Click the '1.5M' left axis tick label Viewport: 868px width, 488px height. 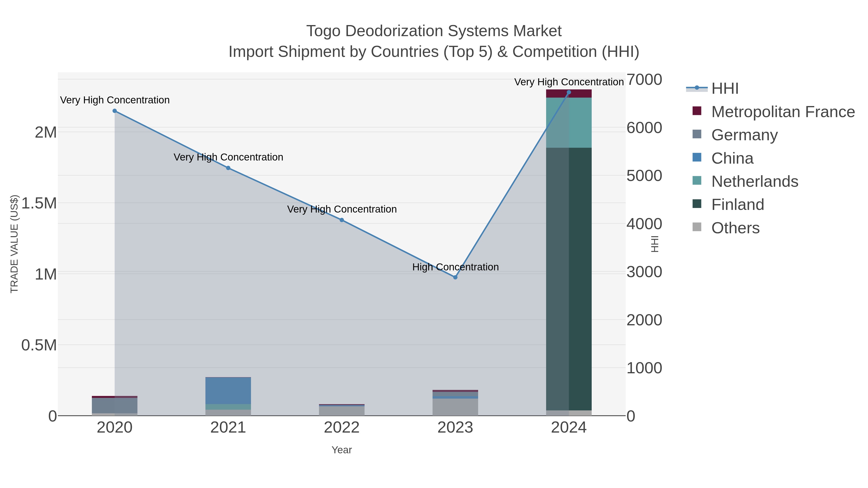coord(39,203)
